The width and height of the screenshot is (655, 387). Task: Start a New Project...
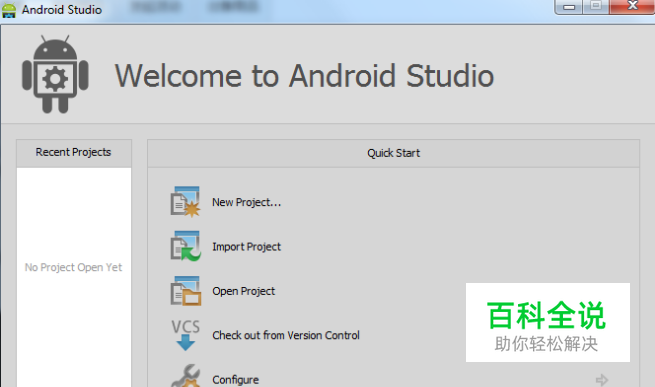[246, 202]
